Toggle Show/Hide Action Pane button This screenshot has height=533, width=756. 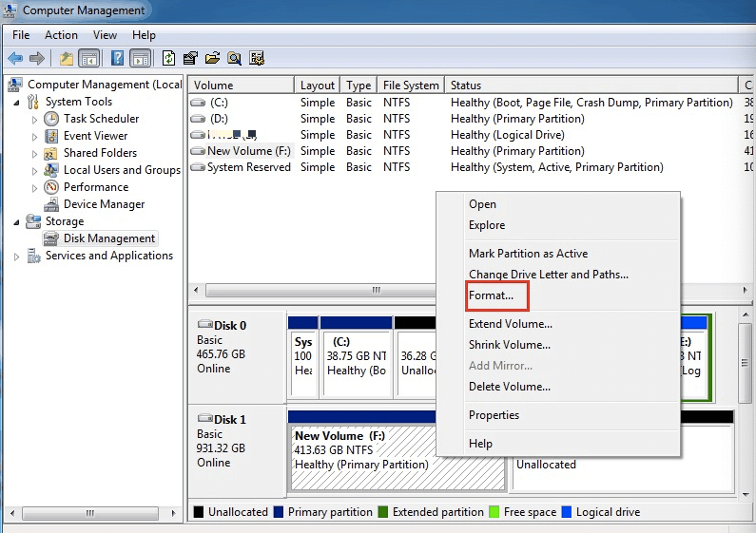coord(141,58)
